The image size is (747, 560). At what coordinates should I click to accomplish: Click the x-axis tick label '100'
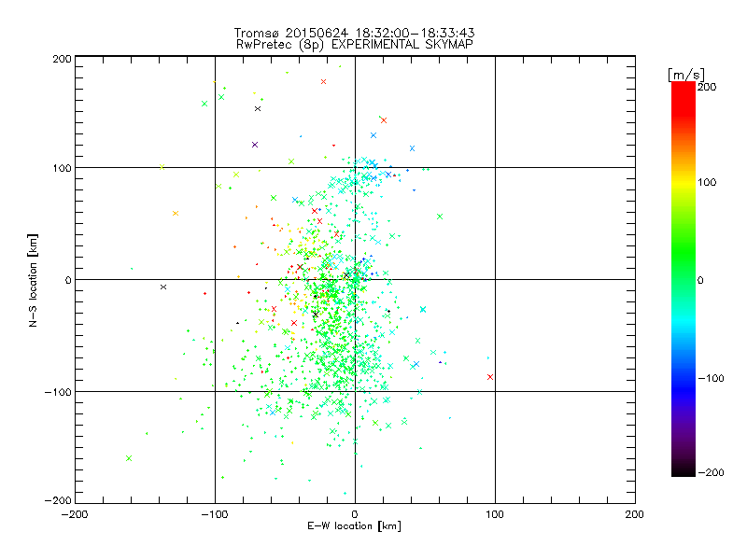click(495, 515)
